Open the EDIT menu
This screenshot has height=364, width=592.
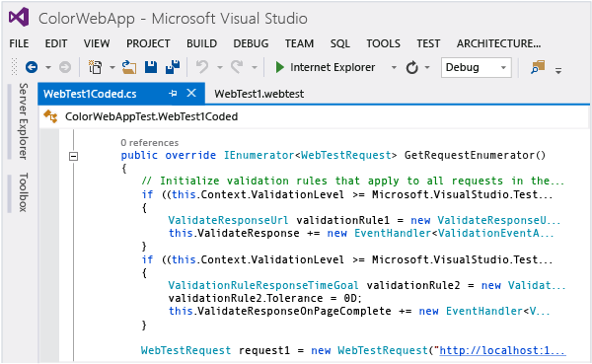point(56,43)
